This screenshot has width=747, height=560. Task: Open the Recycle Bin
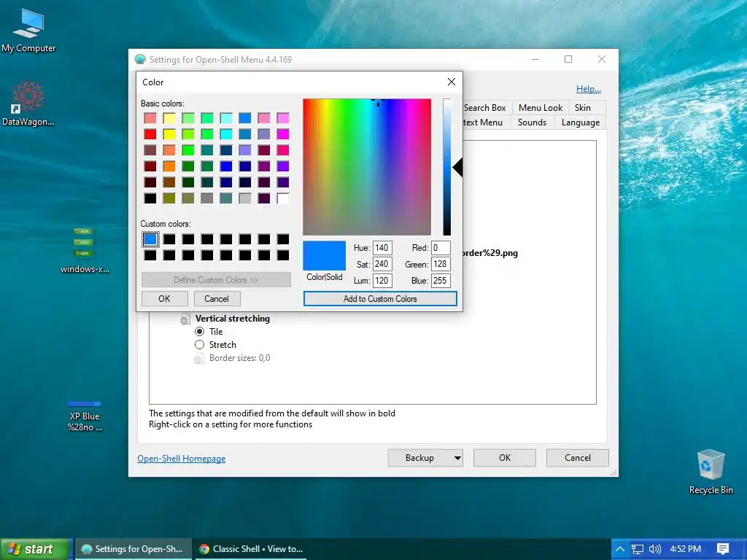click(x=711, y=472)
